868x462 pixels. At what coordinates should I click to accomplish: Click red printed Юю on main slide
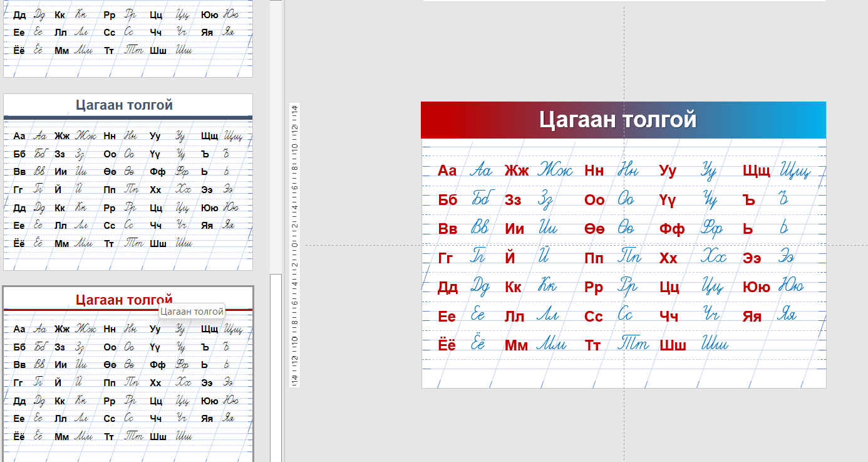point(757,288)
